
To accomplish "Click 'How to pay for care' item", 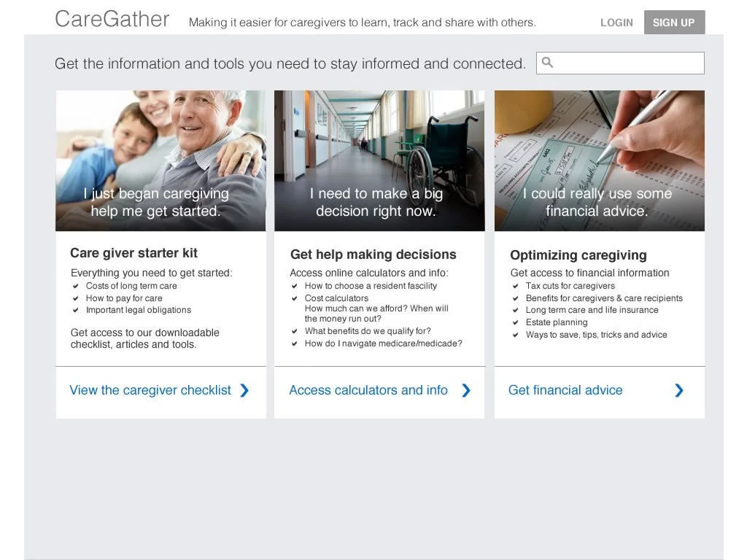I will click(124, 298).
